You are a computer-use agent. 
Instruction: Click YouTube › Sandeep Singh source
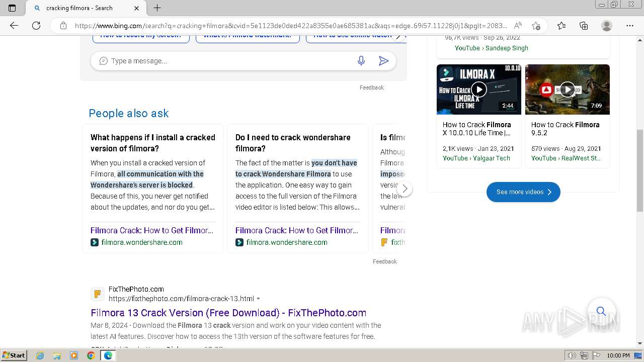tap(492, 48)
